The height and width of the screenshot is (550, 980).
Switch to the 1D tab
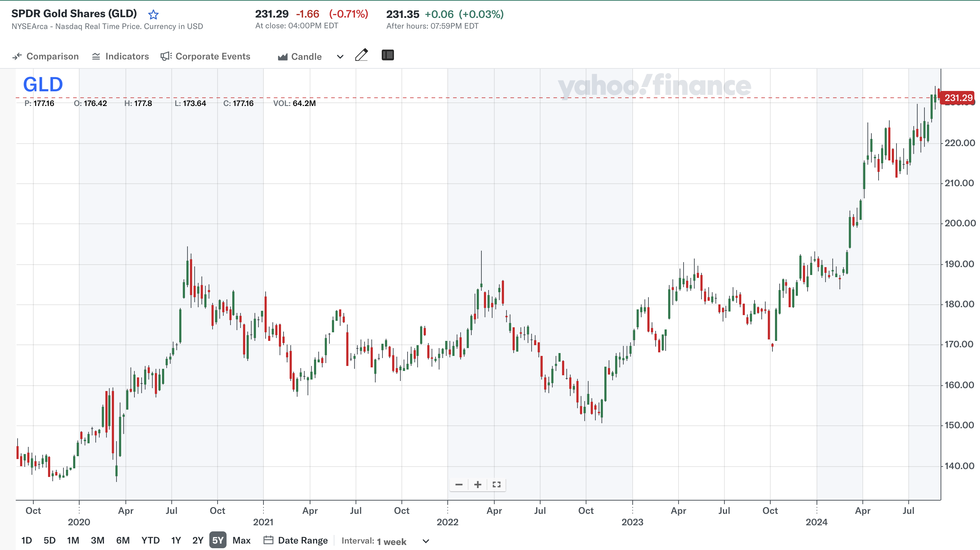click(x=26, y=540)
